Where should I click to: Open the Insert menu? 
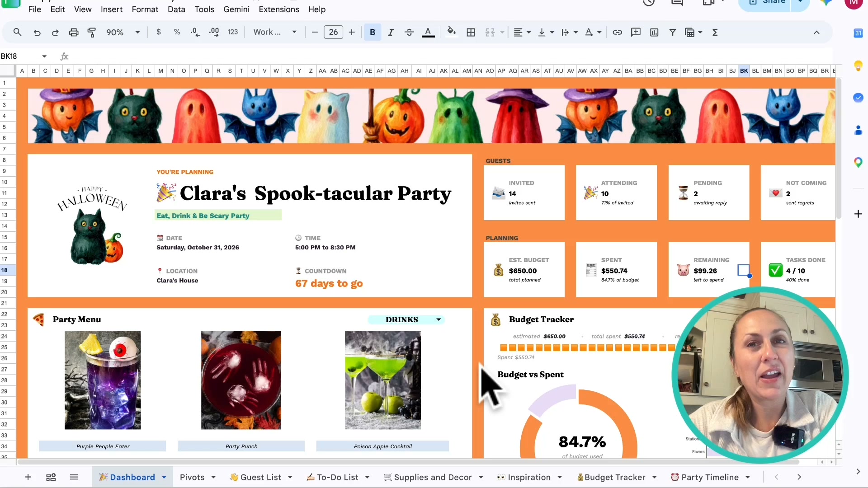tap(112, 9)
